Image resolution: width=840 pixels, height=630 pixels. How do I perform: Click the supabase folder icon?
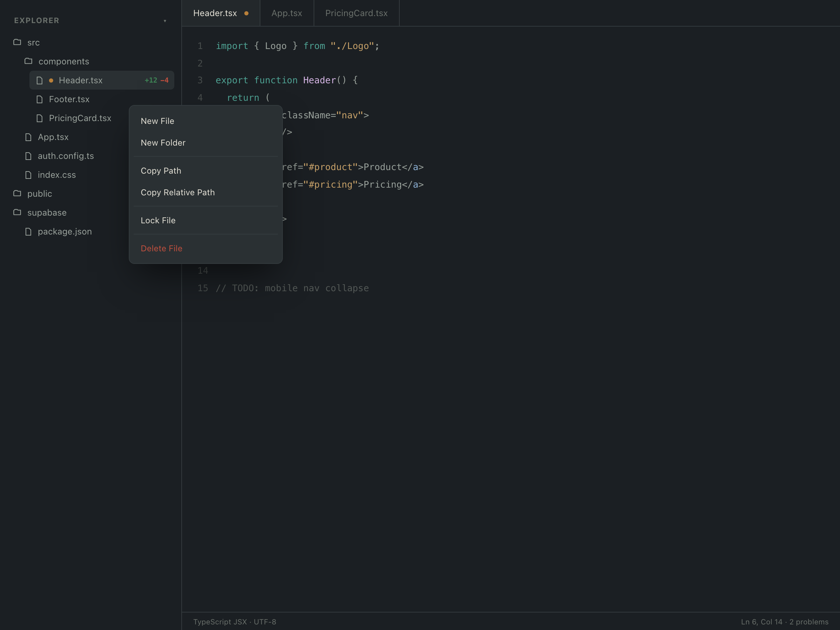pos(17,212)
